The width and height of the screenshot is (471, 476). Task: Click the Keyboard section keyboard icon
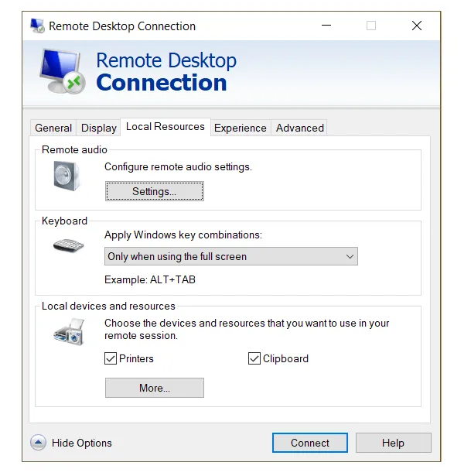coord(69,245)
